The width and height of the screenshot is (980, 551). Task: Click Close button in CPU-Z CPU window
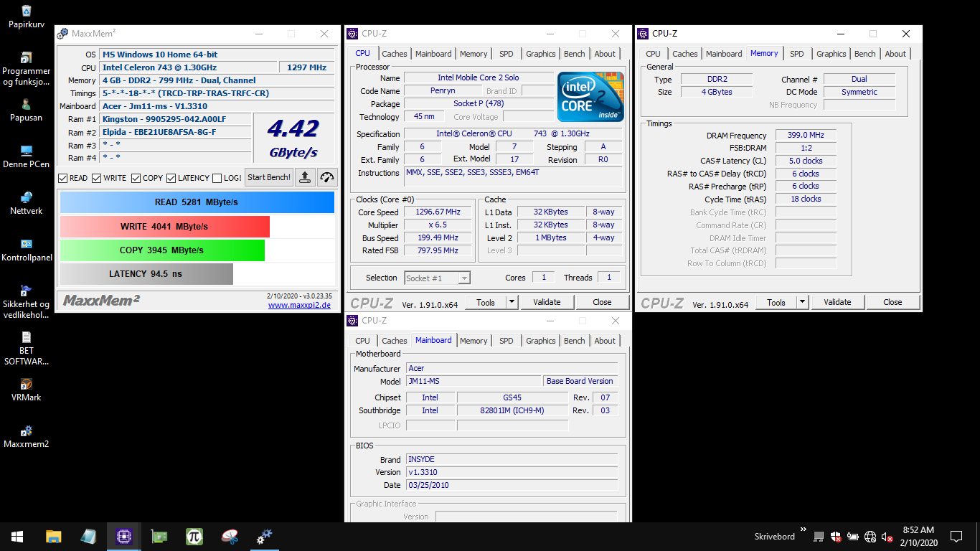coord(603,302)
